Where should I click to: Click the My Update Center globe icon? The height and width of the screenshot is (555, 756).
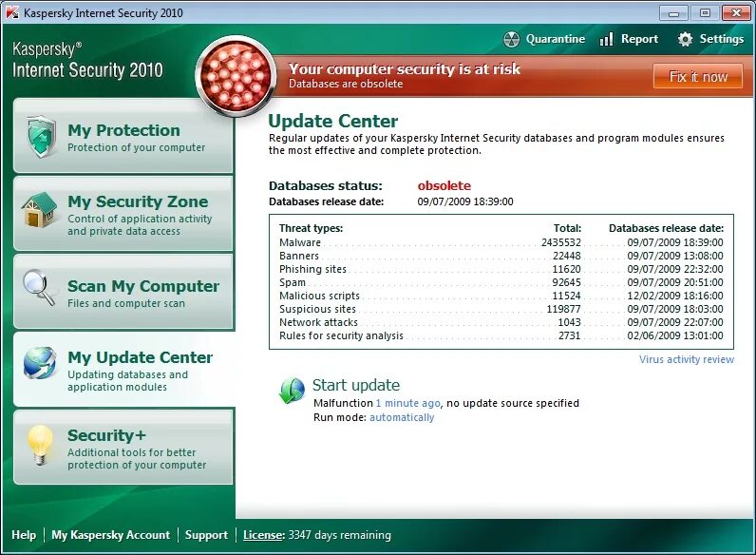(40, 362)
